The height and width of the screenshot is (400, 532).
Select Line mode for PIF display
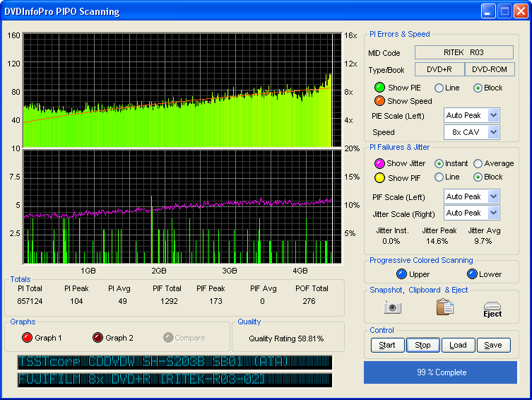coord(439,177)
